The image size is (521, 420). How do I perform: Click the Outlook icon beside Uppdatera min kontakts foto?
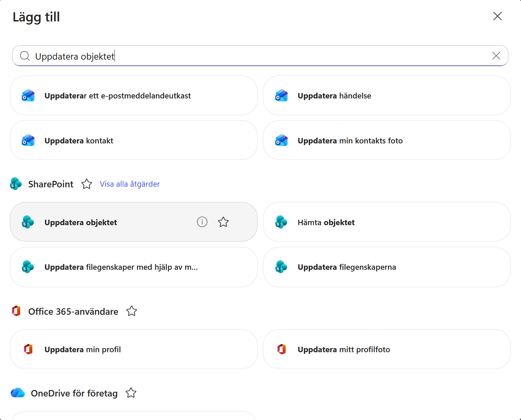(x=281, y=140)
